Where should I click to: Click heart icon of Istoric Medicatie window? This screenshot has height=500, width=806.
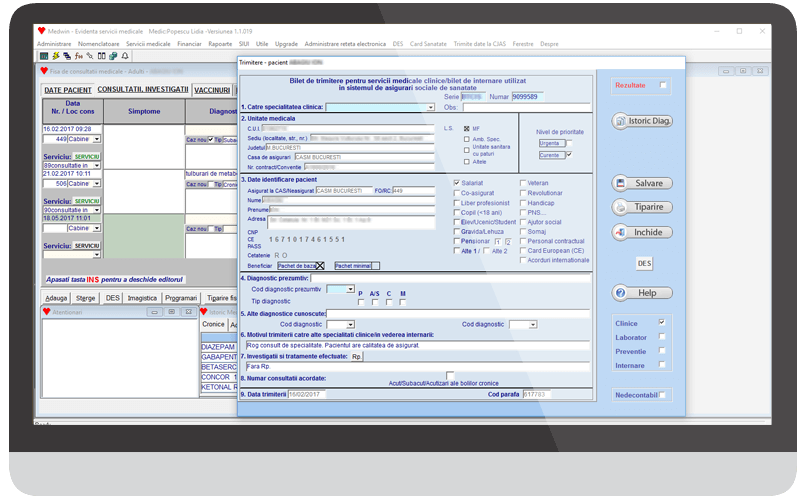pos(204,311)
